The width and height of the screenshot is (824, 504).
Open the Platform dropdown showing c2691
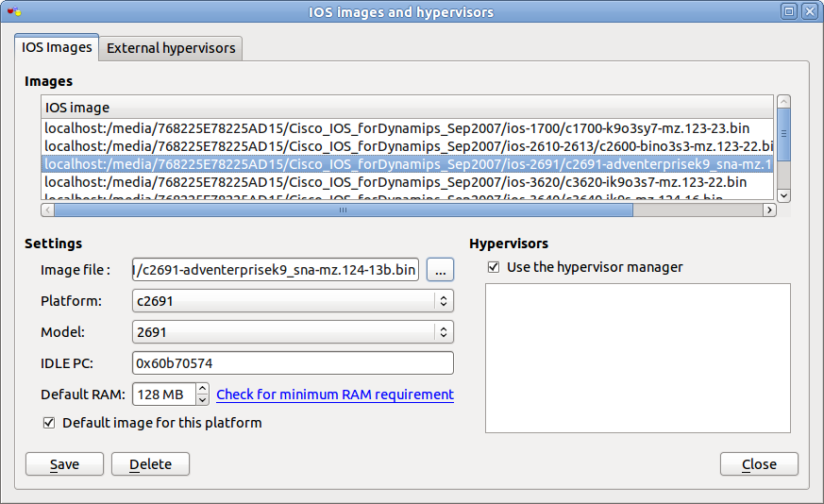(x=293, y=301)
